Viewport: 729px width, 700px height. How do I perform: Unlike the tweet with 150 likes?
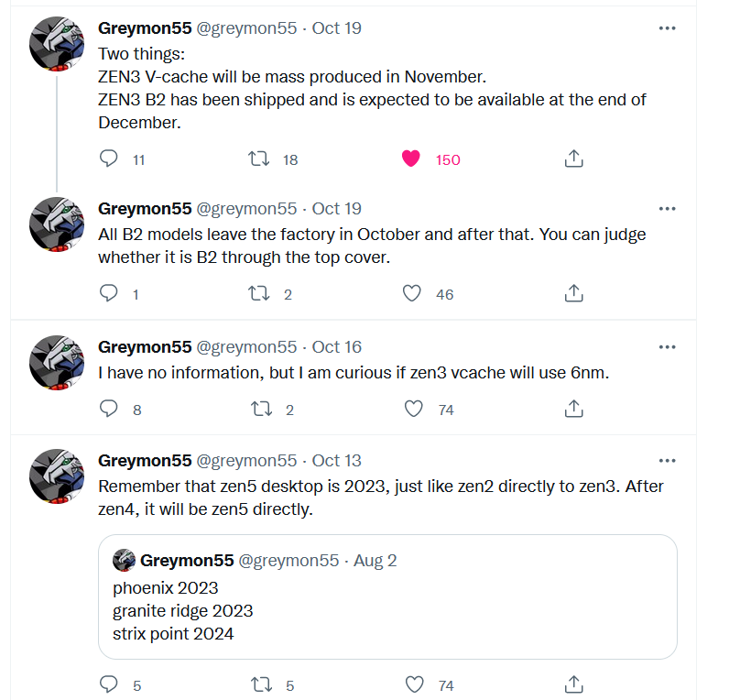(411, 159)
